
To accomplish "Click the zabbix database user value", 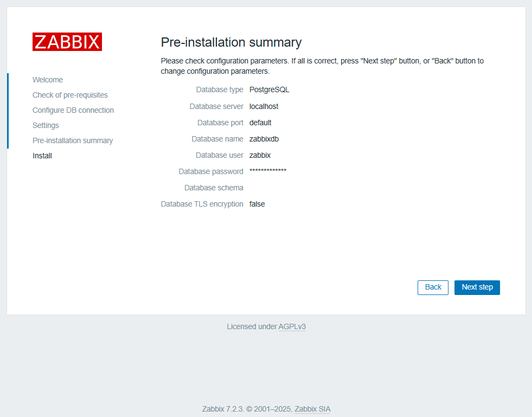I will [260, 156].
